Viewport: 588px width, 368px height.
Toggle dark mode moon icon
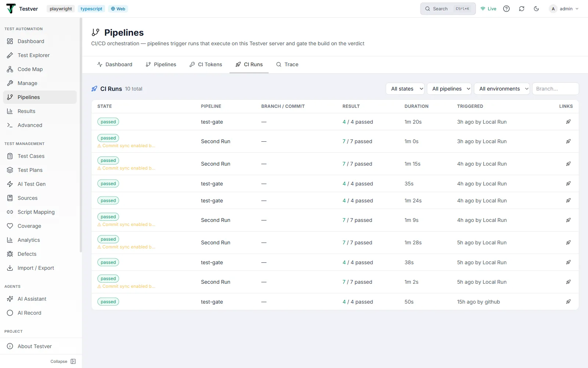pos(536,9)
